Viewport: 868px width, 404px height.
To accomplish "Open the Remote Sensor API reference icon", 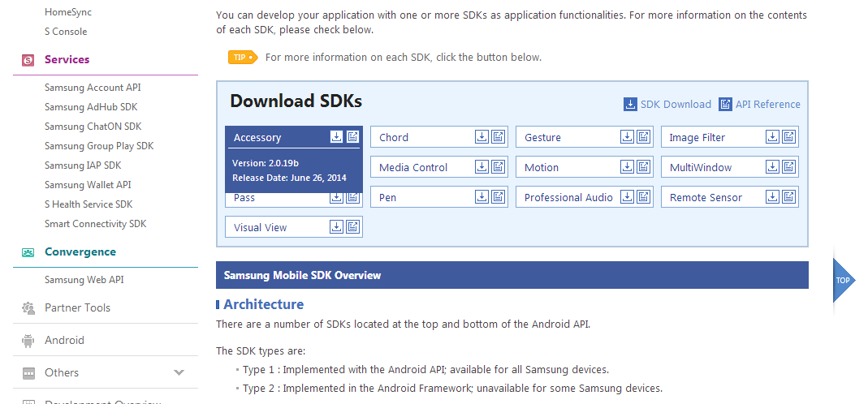I will [x=789, y=196].
